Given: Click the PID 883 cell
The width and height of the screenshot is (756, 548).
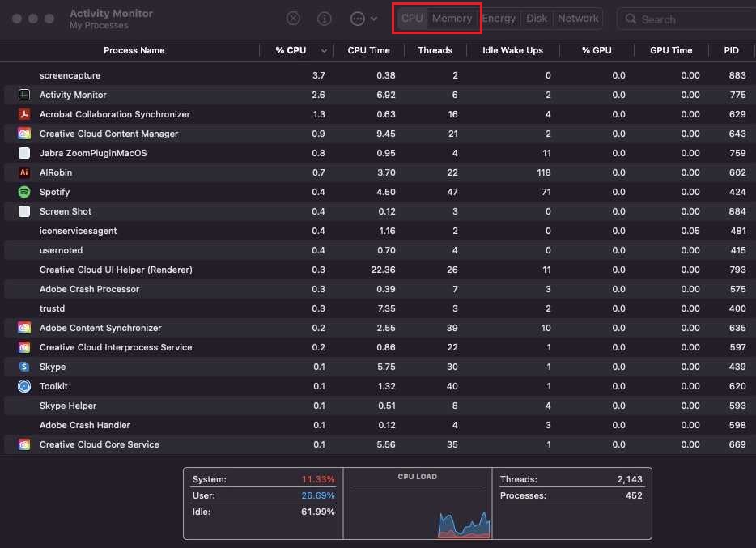Looking at the screenshot, I should pyautogui.click(x=737, y=75).
